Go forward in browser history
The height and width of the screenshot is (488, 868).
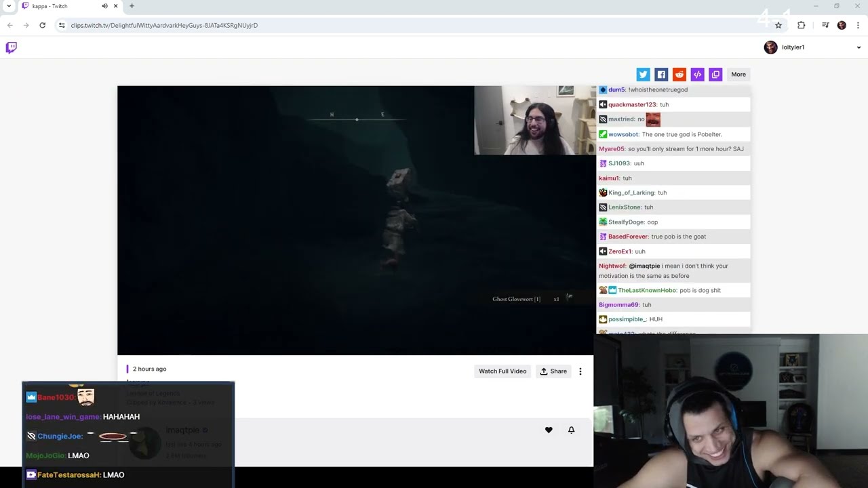point(26,25)
